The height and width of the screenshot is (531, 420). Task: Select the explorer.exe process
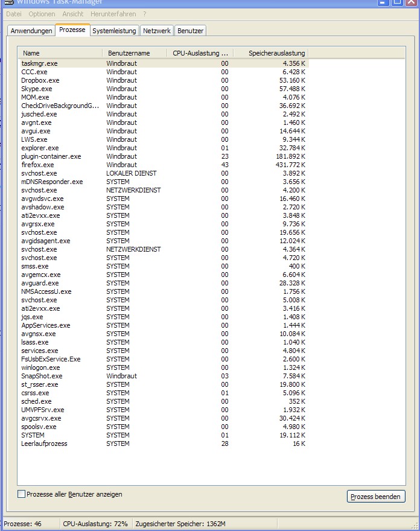tap(164, 148)
